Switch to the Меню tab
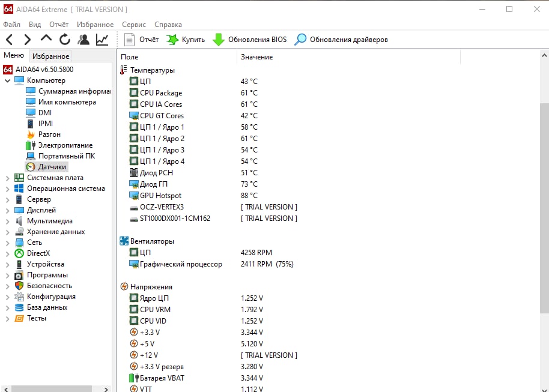549x392 pixels. coord(14,55)
